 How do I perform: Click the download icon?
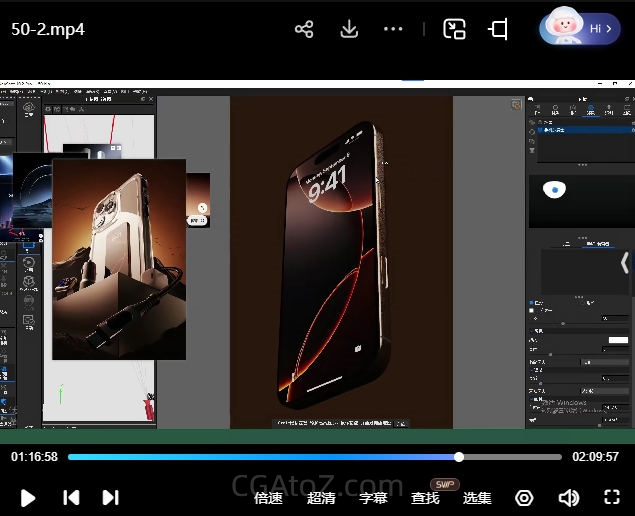coord(349,29)
